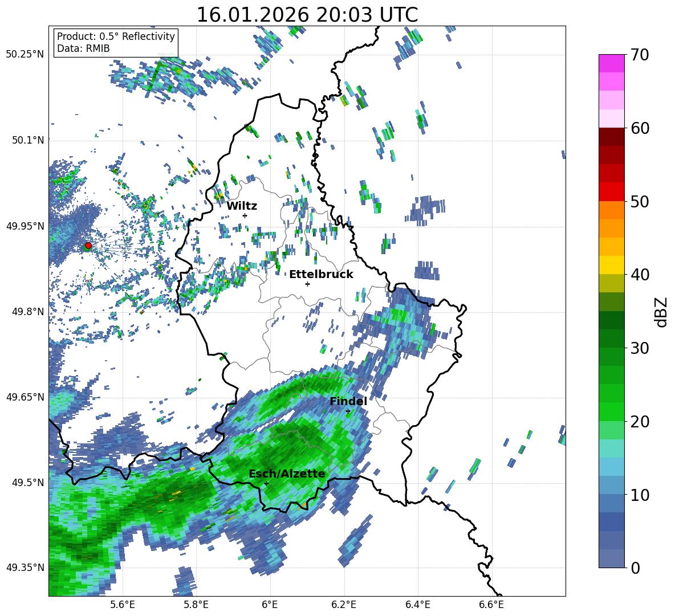This screenshot has height=616, width=675.
Task: Click the colorbar 50 tick label
Action: 640,201
